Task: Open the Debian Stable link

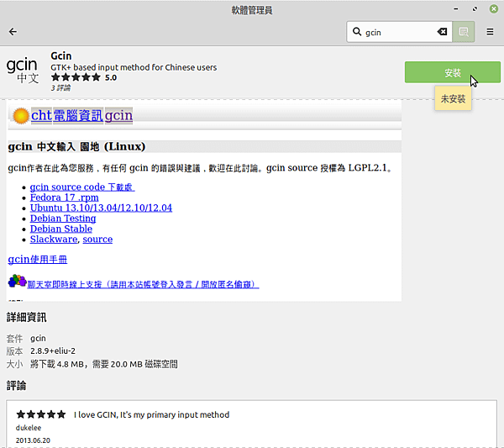Action: 61,229
